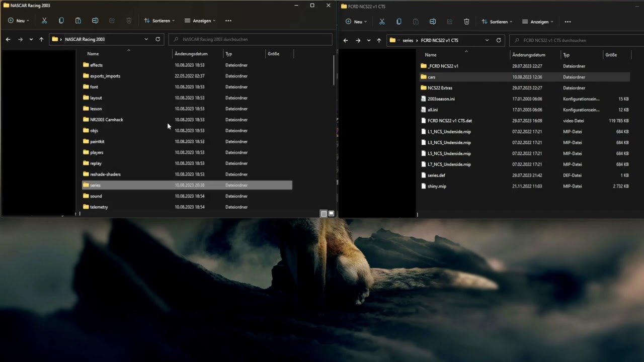Viewport: 644px width, 362px height.
Task: Click search field 'FCRD NCS22 v1 CTS durchsuchen'
Action: (x=577, y=40)
